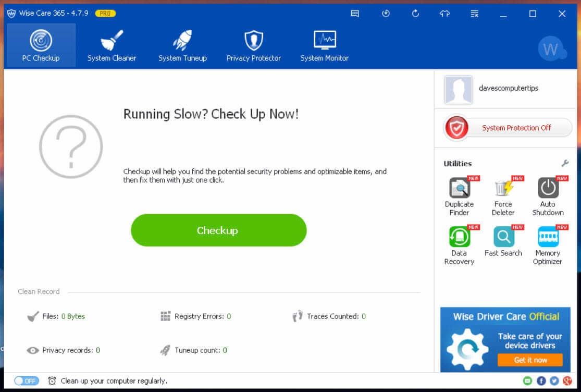Click the orange Get it now button
This screenshot has width=581, height=392.
(x=530, y=360)
